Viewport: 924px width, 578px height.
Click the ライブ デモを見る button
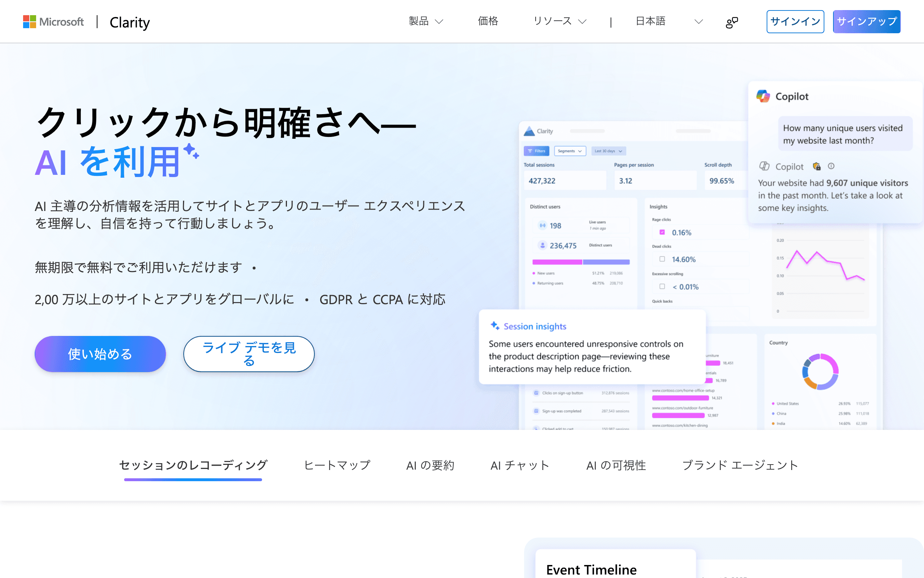(249, 354)
